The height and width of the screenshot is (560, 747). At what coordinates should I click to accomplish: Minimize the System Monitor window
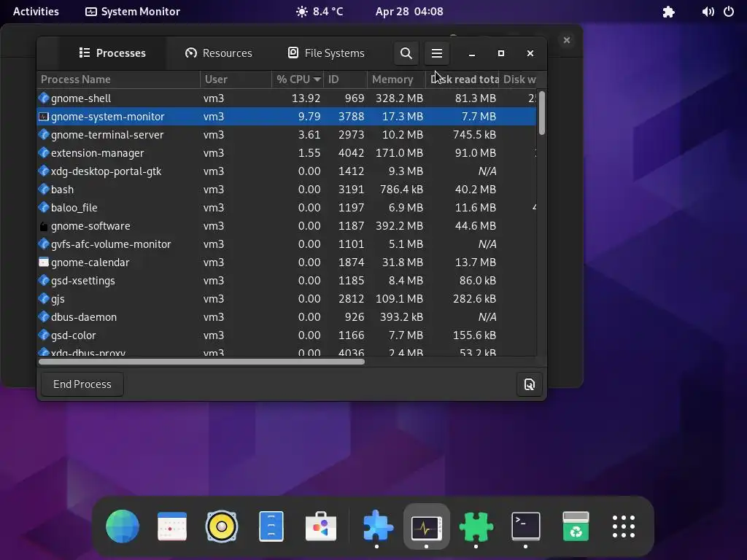click(472, 53)
